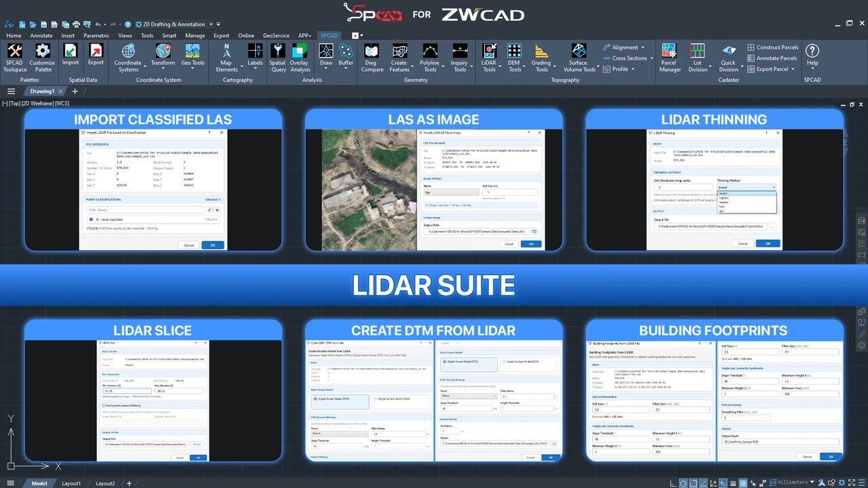This screenshot has width=868, height=488.
Task: Open the Map Elements tool
Action: click(226, 57)
